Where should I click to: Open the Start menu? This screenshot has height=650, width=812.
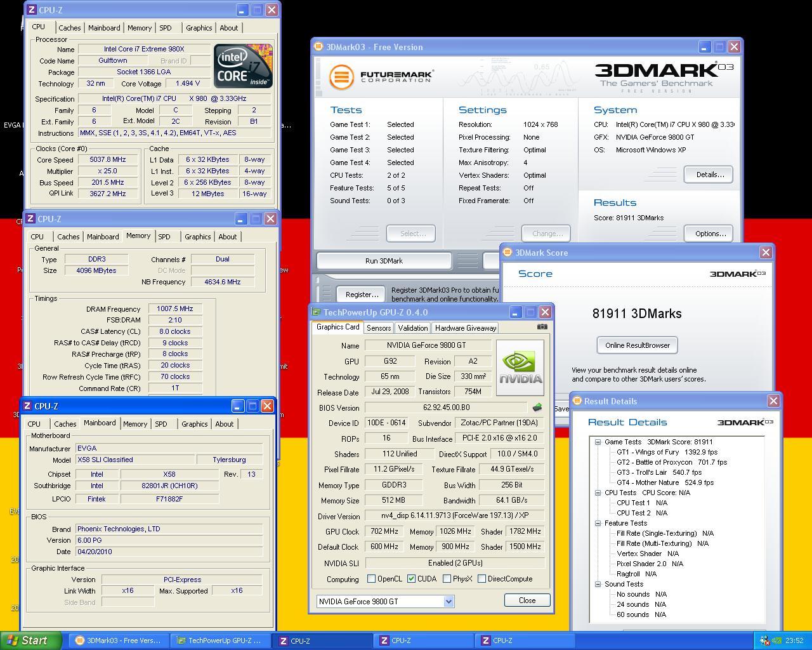point(31,640)
